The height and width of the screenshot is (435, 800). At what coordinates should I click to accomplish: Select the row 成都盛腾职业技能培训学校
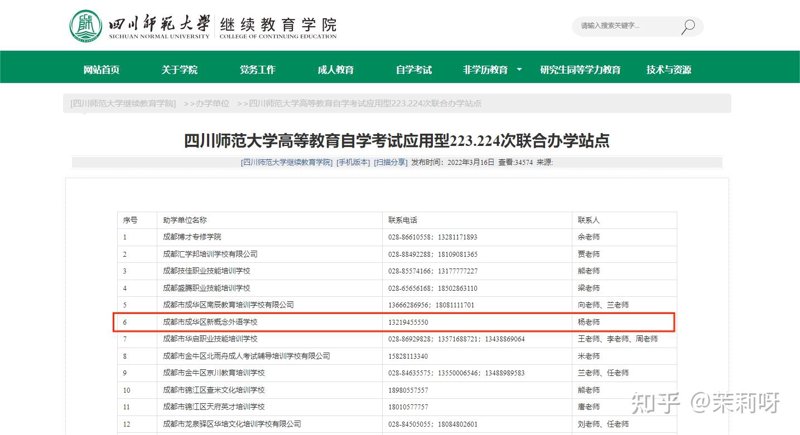[397, 288]
